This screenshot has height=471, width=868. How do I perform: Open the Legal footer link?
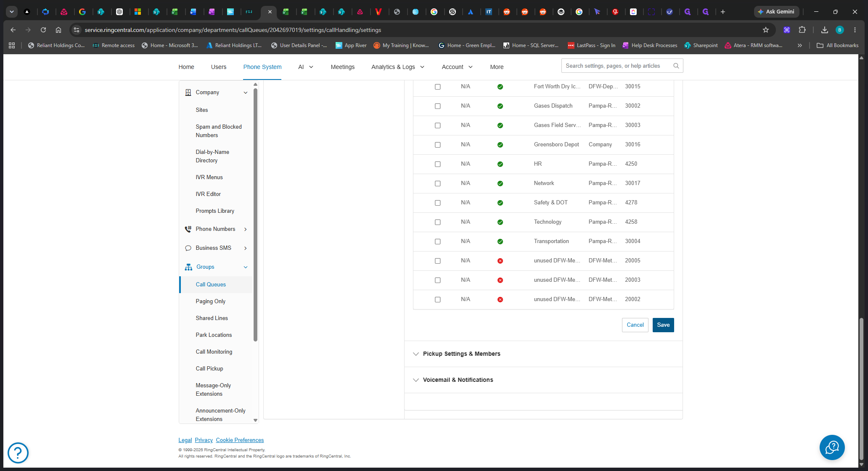coord(185,440)
